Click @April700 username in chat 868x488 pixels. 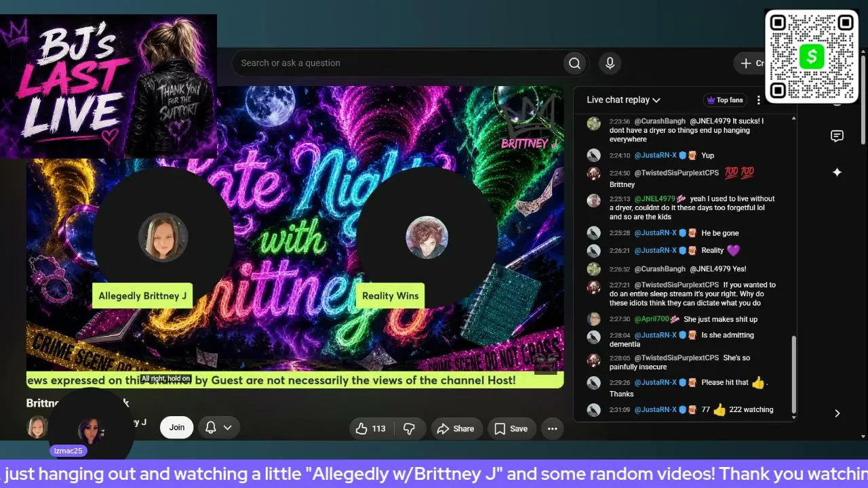[652, 319]
